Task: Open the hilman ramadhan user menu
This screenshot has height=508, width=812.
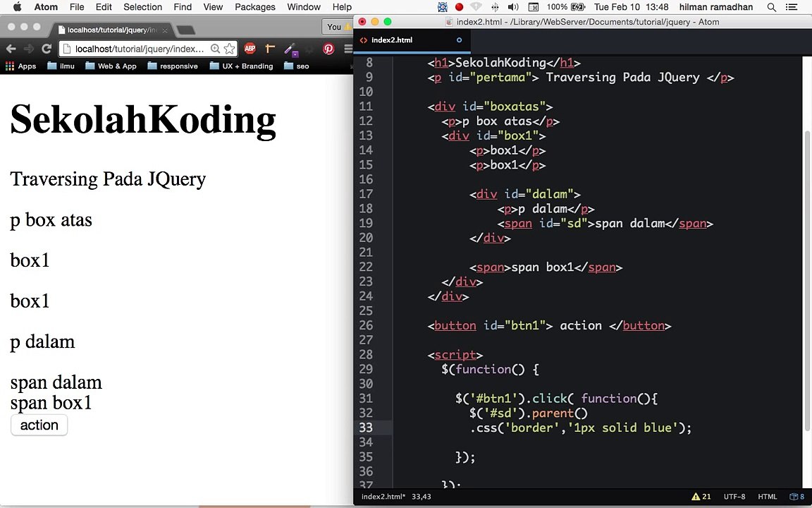Action: tap(716, 7)
